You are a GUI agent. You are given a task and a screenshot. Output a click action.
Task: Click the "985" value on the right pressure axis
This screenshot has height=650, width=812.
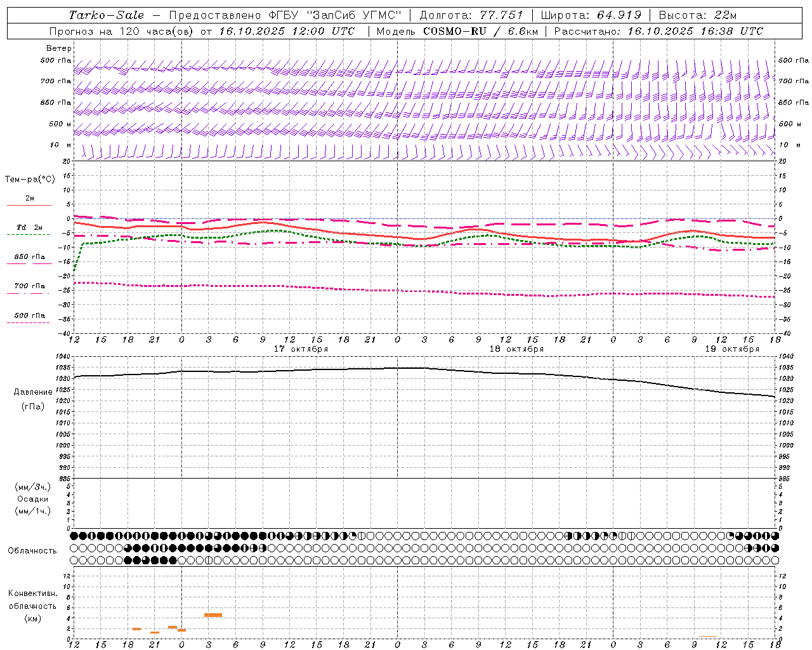(x=785, y=479)
